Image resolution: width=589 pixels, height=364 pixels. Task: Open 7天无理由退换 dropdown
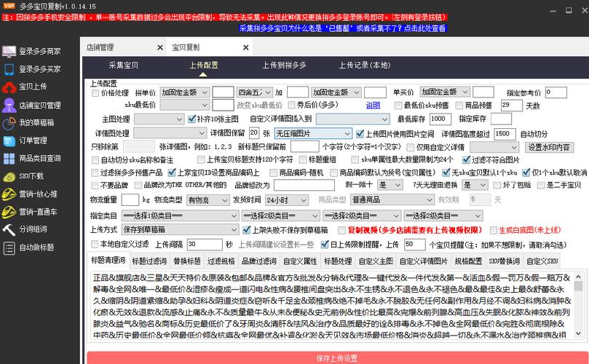(x=475, y=185)
